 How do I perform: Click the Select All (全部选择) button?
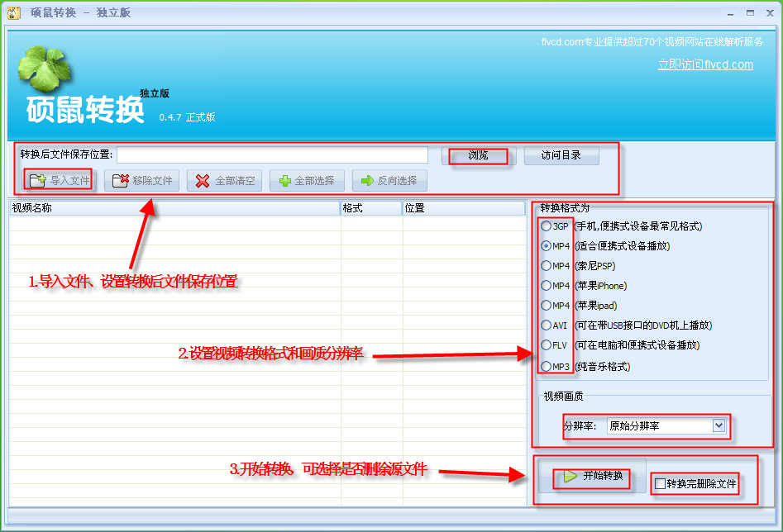point(307,180)
